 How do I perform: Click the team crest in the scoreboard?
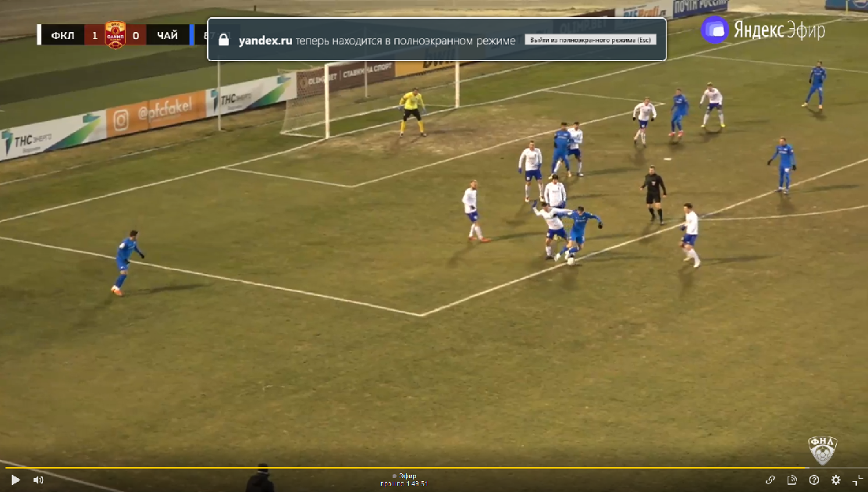116,35
